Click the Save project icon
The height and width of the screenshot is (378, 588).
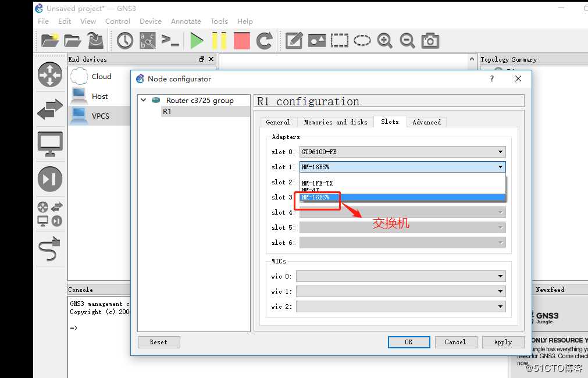[95, 40]
